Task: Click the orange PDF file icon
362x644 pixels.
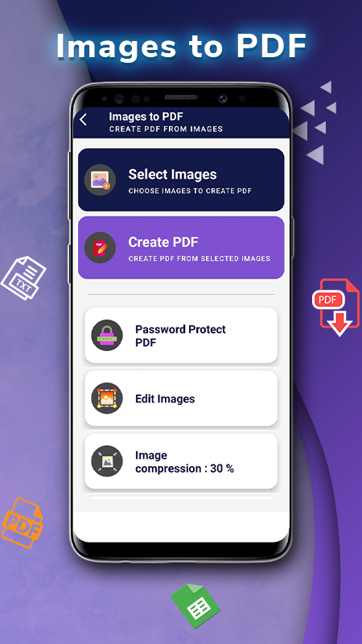Action: pyautogui.click(x=23, y=520)
